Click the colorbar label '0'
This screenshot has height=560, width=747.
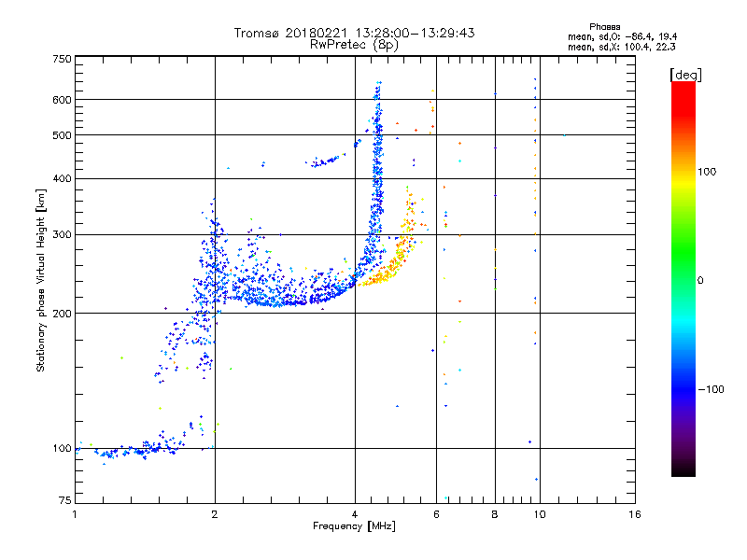coord(700,281)
